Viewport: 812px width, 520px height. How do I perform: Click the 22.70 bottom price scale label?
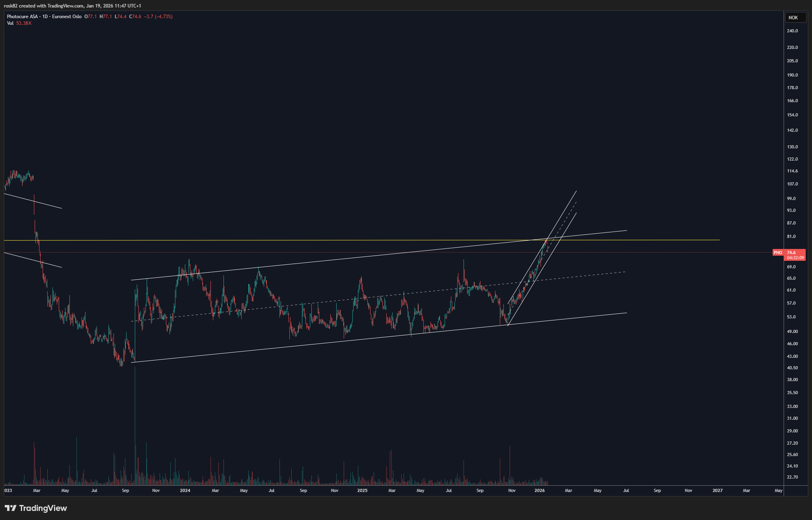792,477
